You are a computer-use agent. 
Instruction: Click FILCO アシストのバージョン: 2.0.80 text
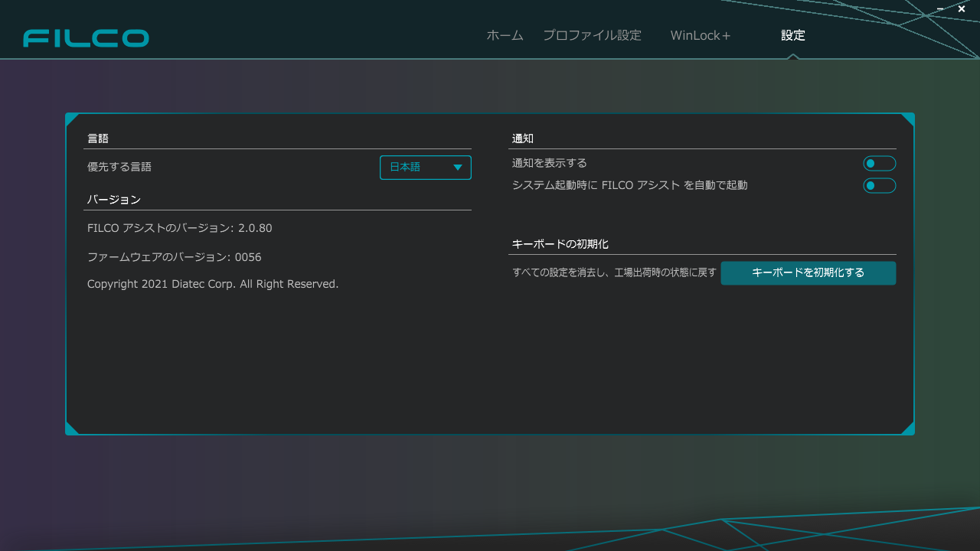coord(180,228)
